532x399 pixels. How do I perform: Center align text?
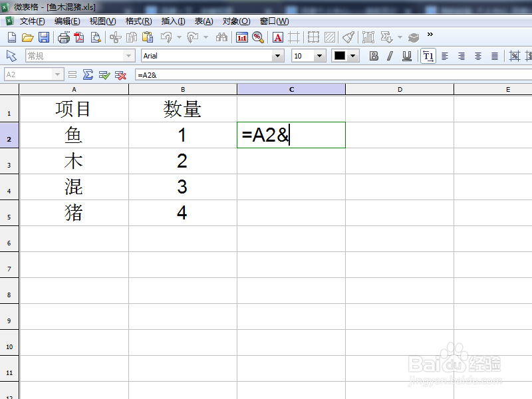478,56
